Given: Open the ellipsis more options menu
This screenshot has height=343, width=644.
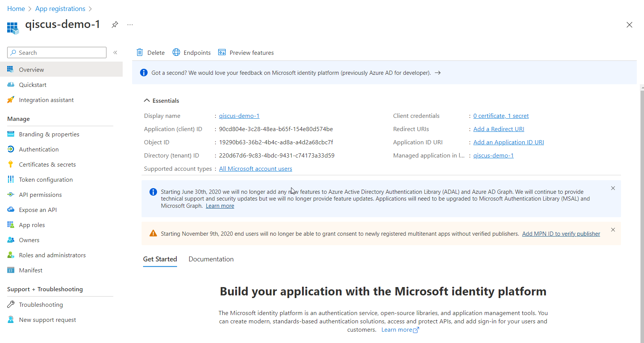Looking at the screenshot, I should (130, 25).
